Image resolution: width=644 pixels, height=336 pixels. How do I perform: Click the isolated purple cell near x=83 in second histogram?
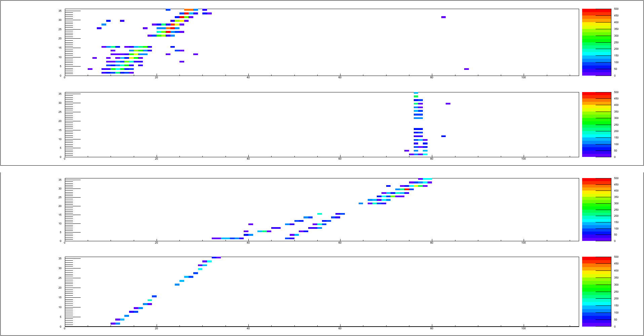[x=448, y=103]
